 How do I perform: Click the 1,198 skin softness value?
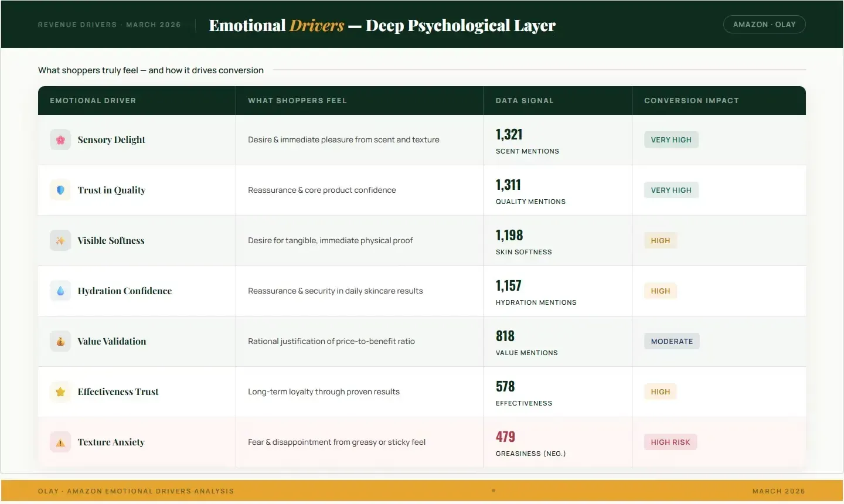[x=509, y=236]
